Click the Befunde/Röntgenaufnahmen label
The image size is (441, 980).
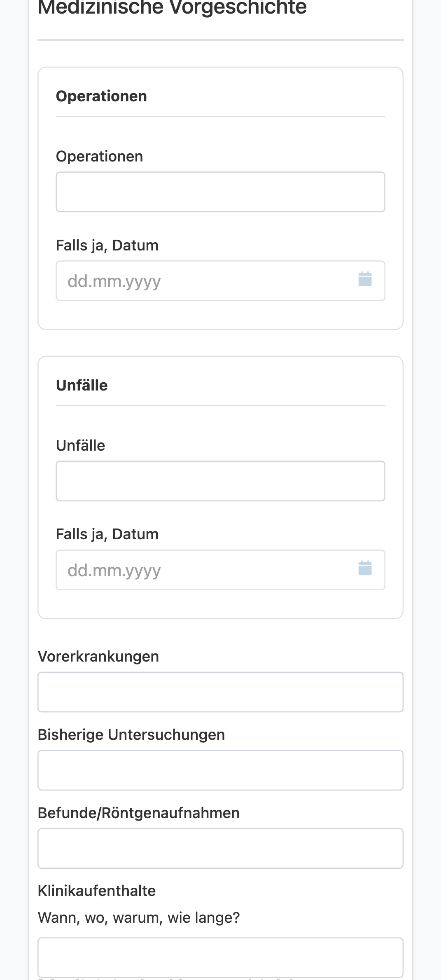coord(139,813)
